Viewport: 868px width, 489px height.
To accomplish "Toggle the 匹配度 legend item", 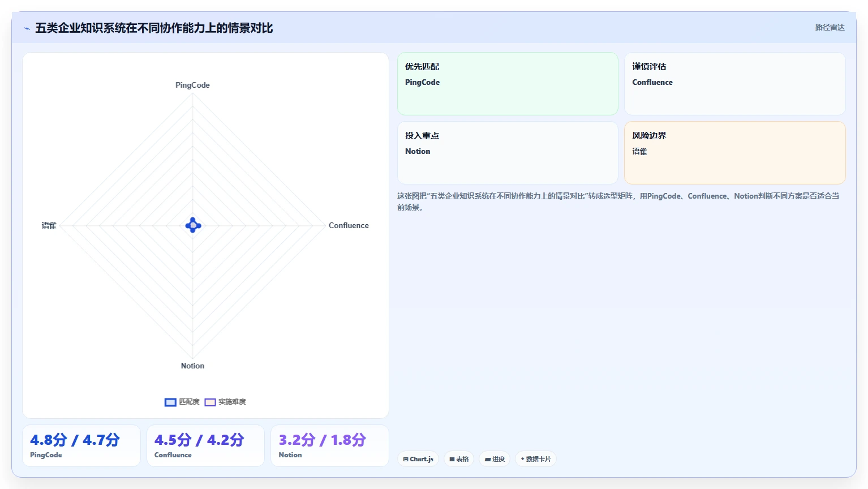I will (x=182, y=402).
